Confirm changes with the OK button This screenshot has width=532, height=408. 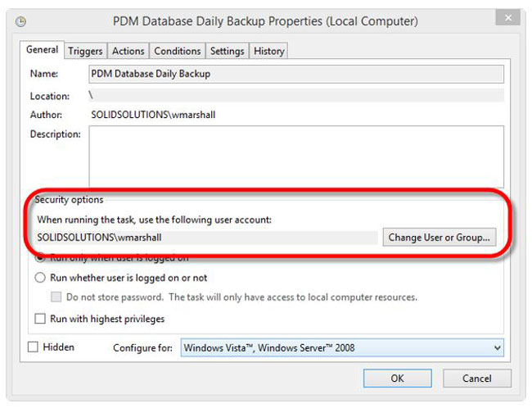click(x=397, y=379)
